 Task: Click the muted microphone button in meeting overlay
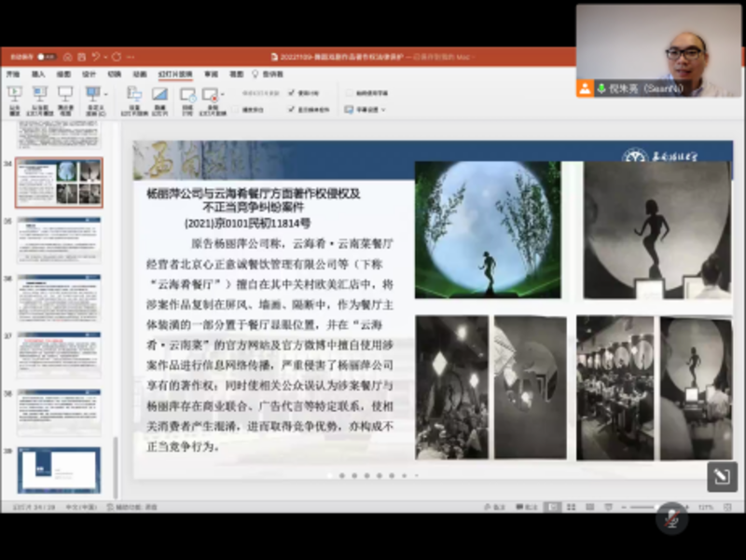[x=671, y=518]
